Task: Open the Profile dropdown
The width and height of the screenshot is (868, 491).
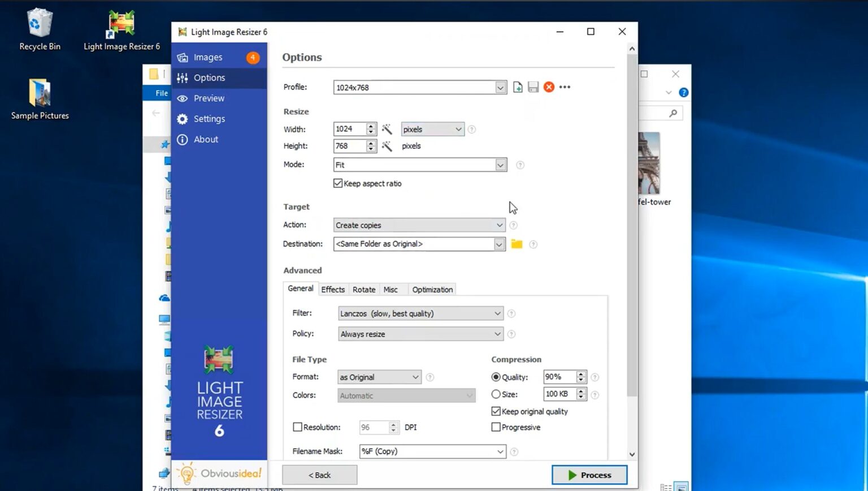Action: [500, 87]
